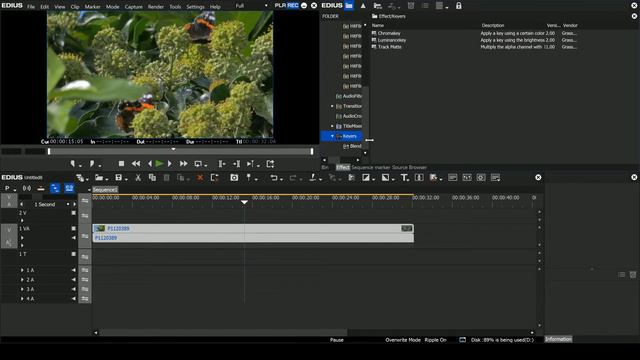Open the 1 Second timeline scale dropdown
Viewport: 640px width, 360px height.
[68, 204]
